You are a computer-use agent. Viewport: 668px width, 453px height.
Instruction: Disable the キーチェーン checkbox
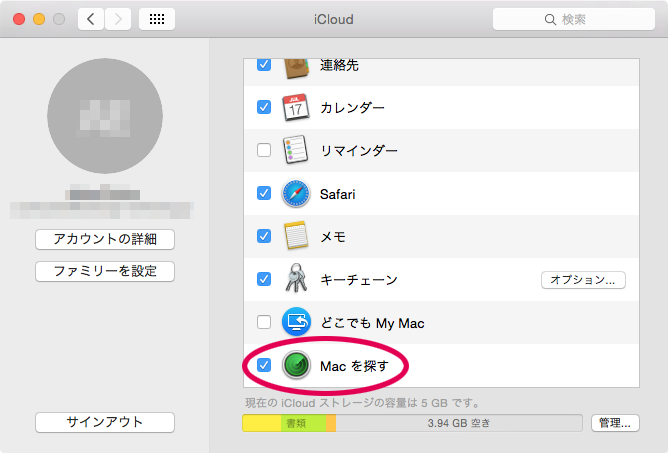(x=264, y=279)
